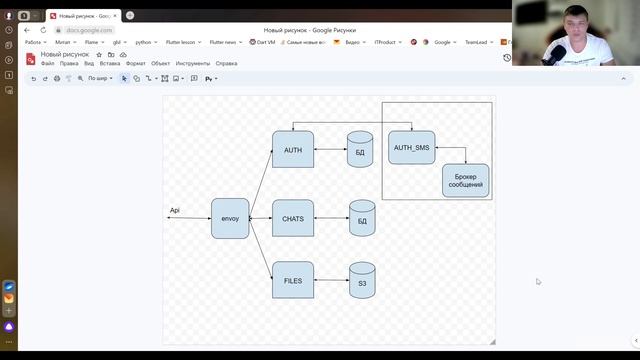The image size is (640, 360).
Task: Click the Undo icon in the toolbar
Action: coord(33,78)
